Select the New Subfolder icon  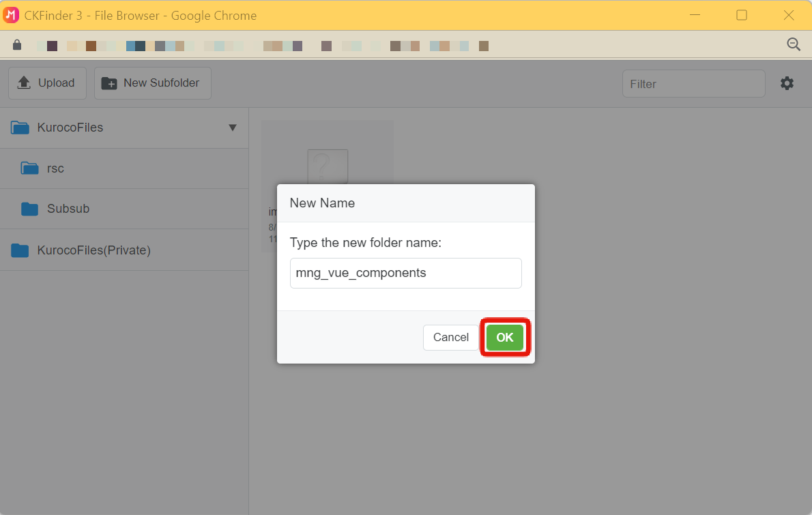110,83
